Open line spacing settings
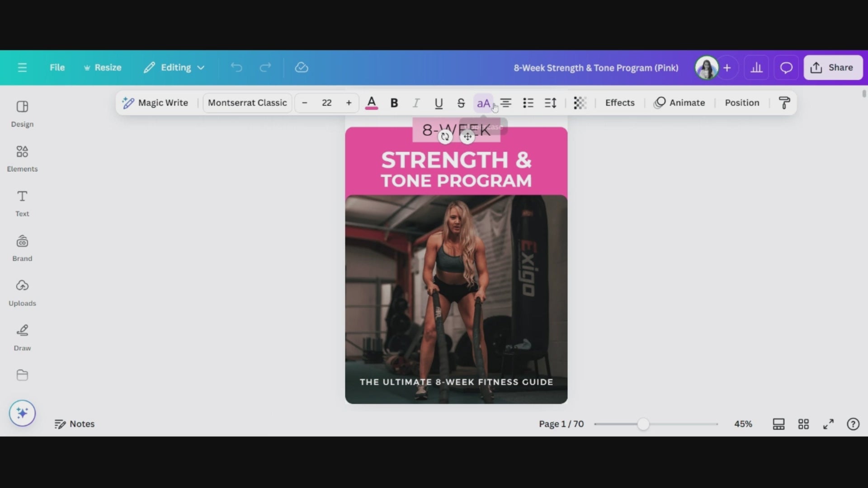The height and width of the screenshot is (488, 868). click(551, 103)
